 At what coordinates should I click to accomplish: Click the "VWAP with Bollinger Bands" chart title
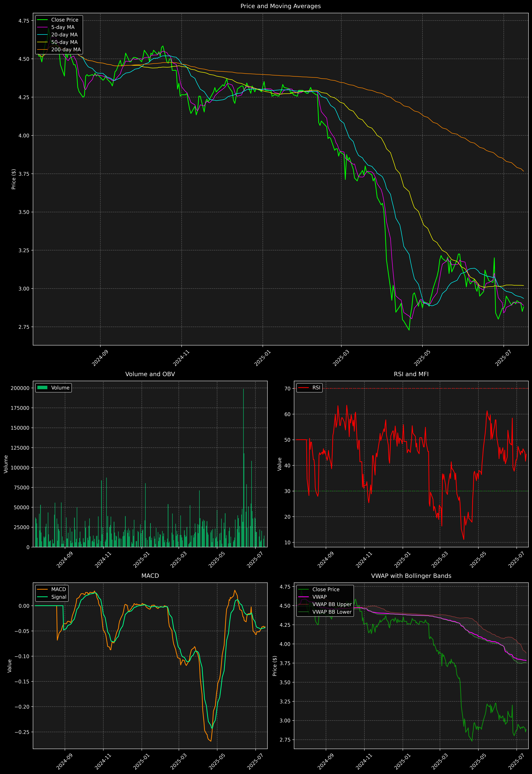(x=411, y=576)
